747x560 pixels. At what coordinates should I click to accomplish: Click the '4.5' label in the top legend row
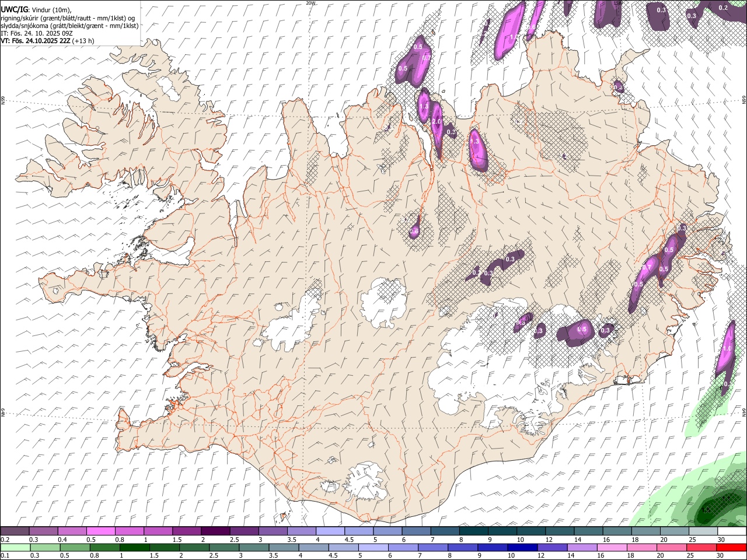[x=348, y=540]
